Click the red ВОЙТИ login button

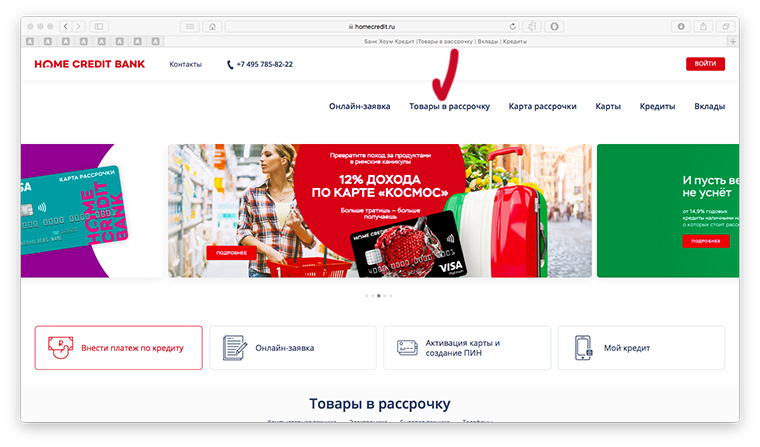pos(705,64)
